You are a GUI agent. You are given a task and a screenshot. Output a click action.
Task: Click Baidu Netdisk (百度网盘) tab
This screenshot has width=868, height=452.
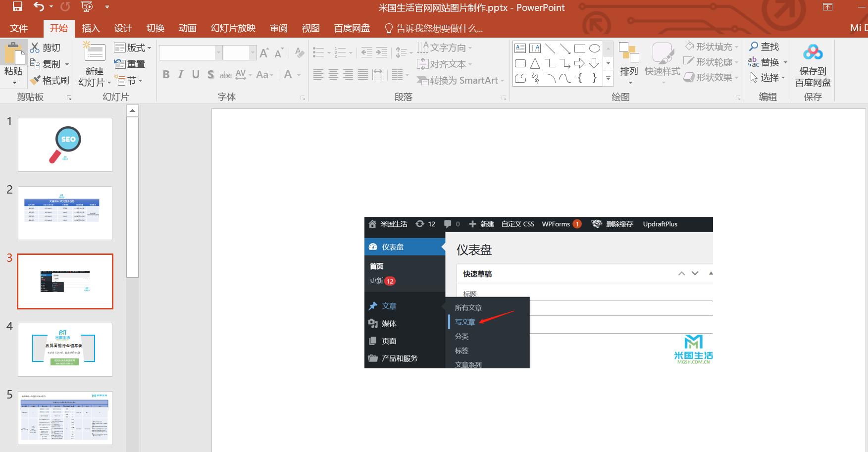[352, 28]
